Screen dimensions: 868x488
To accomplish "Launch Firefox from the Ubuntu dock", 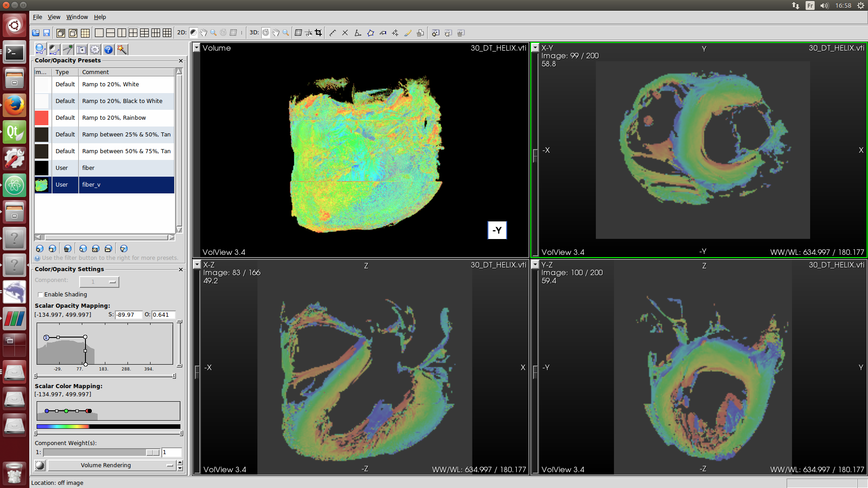I will click(x=14, y=105).
